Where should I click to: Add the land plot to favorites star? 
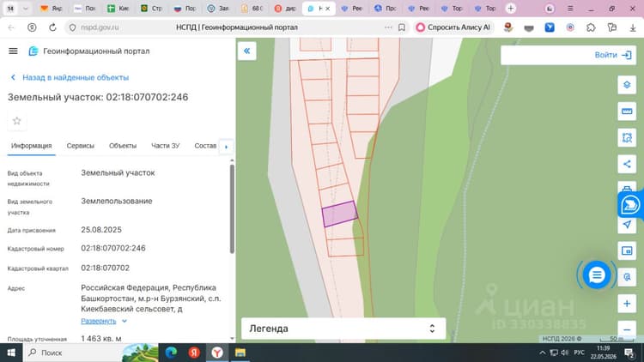[x=17, y=121]
